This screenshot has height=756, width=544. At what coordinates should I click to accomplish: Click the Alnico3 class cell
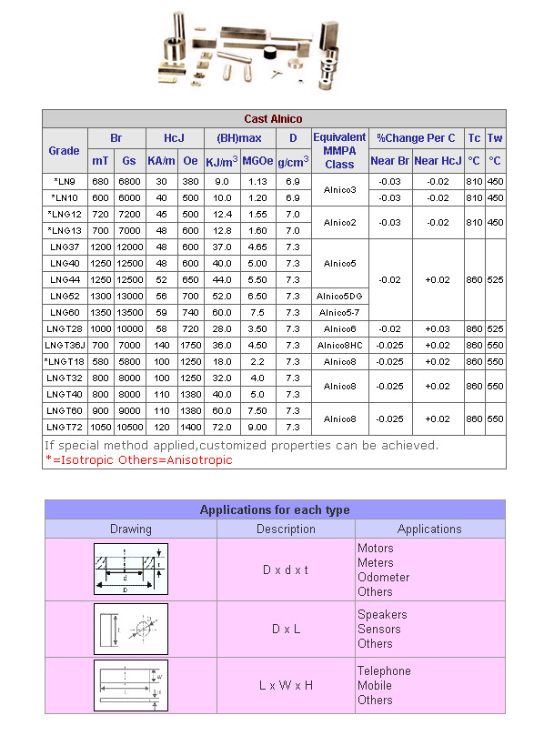click(339, 189)
